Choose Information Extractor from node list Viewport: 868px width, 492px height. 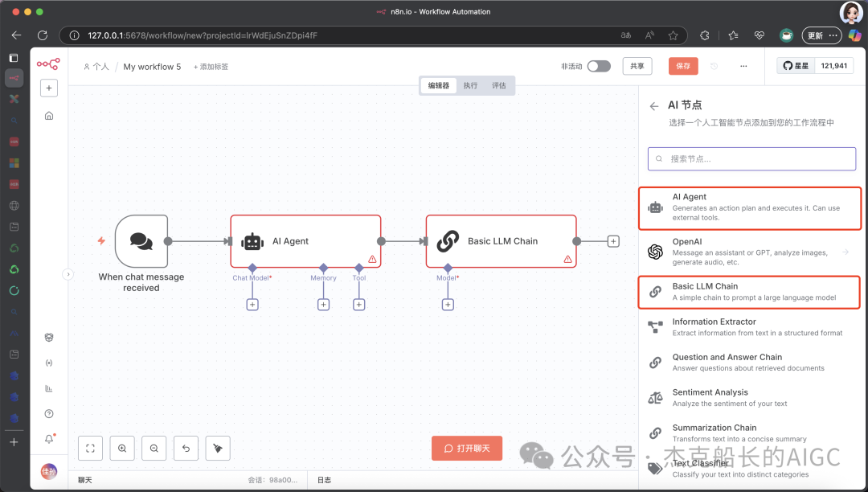pyautogui.click(x=750, y=327)
